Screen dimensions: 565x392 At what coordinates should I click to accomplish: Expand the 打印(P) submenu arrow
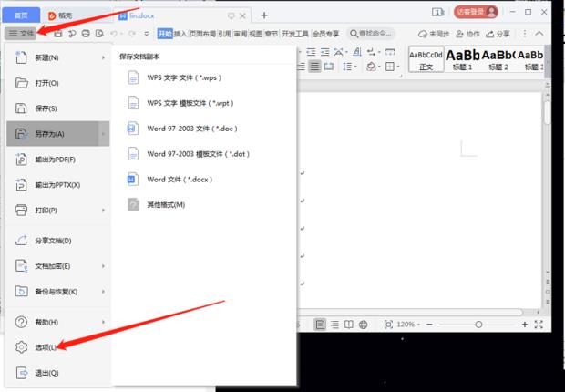(x=103, y=210)
